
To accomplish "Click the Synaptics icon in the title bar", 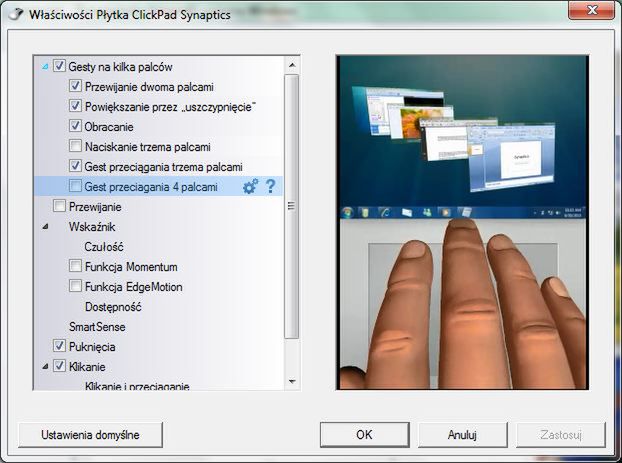I will [15, 14].
